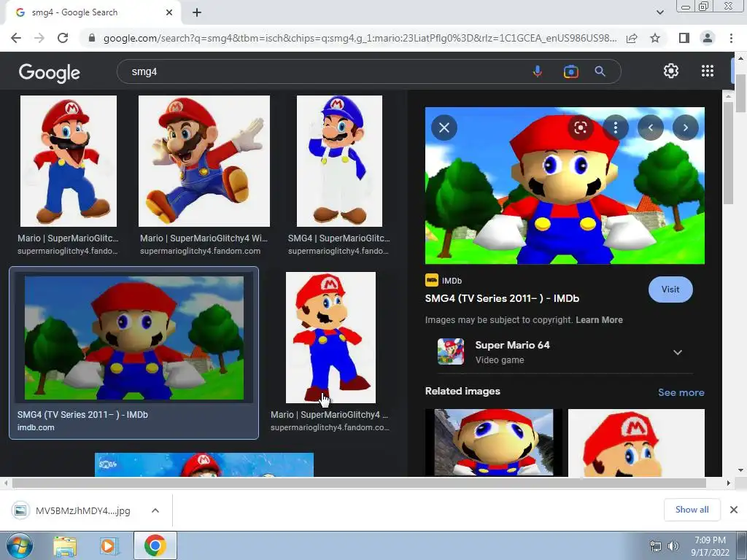Open a new tab with the plus icon
Image resolution: width=747 pixels, height=560 pixels.
point(197,12)
